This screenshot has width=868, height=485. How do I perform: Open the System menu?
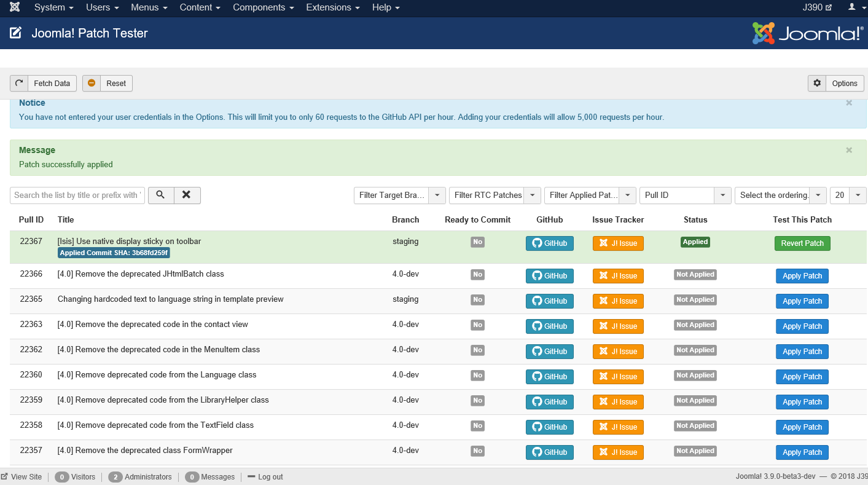[54, 7]
